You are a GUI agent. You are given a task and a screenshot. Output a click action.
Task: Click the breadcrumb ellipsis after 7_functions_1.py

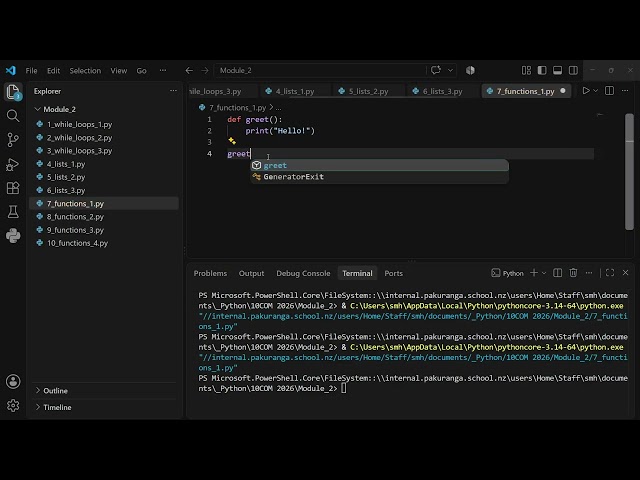pyautogui.click(x=278, y=108)
